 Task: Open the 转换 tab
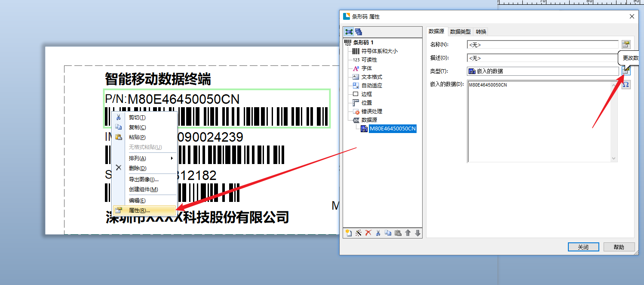481,31
